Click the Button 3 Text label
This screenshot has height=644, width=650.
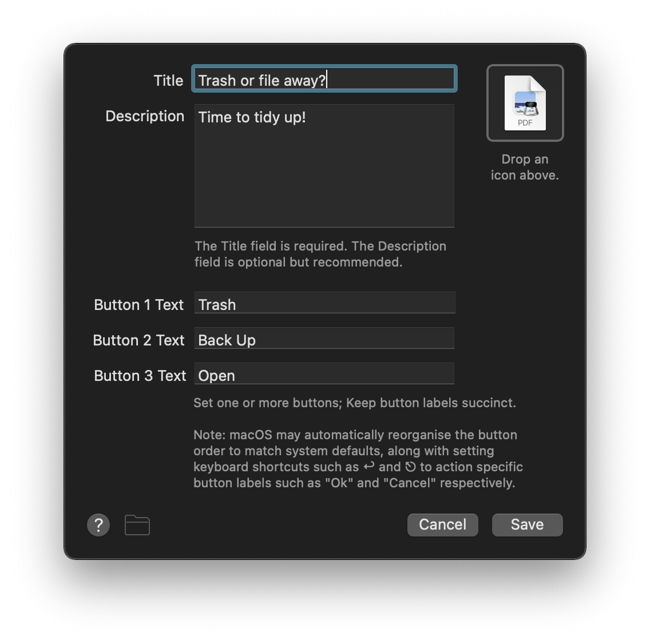tap(140, 376)
